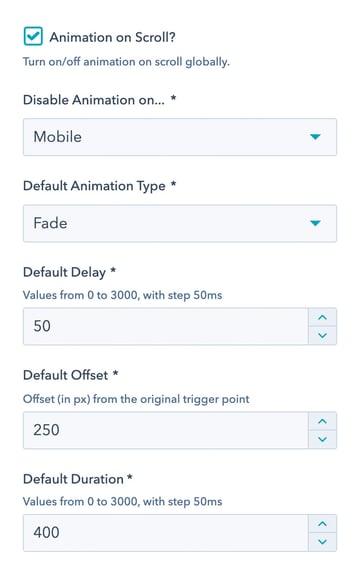Click the 'Default Delay' field label
360x587 pixels.
click(x=64, y=272)
